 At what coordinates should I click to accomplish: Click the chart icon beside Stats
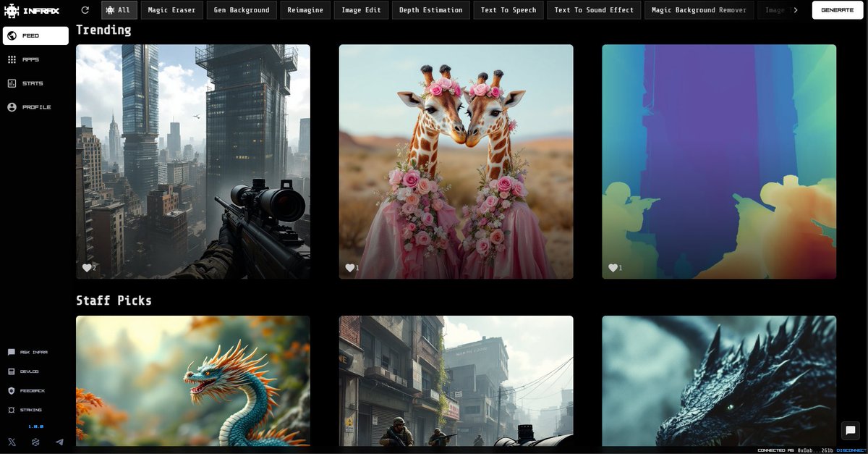click(x=12, y=83)
